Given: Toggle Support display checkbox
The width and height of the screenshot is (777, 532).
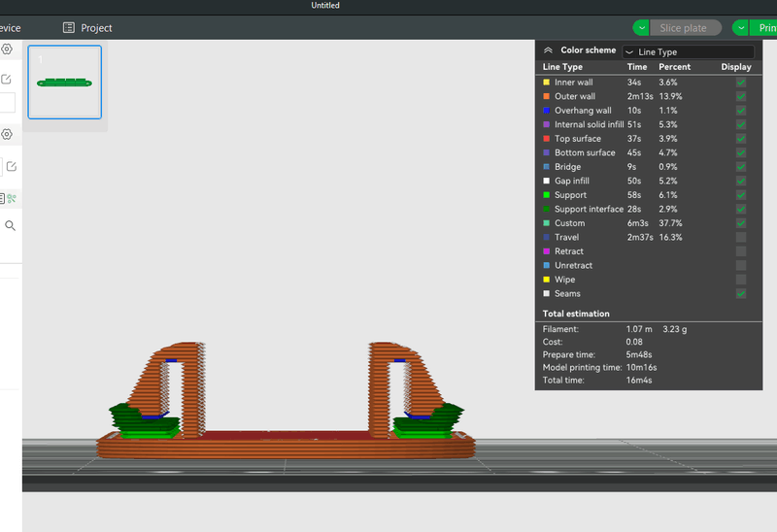Looking at the screenshot, I should [x=741, y=195].
